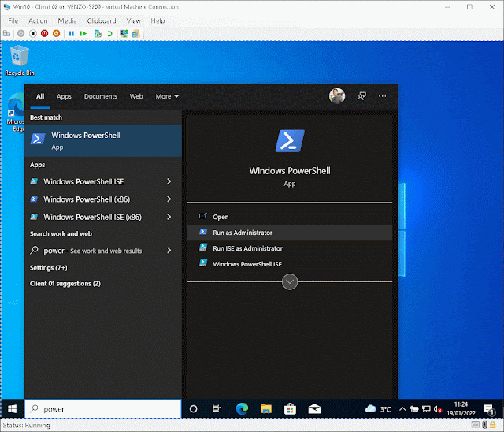Expand the power web results arrow
Viewport: 504px width, 432px height.
pos(169,251)
